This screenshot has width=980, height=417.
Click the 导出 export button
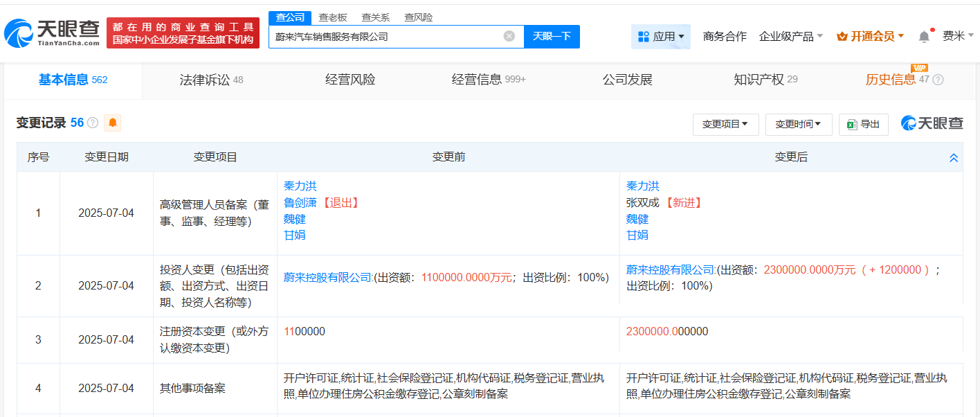[x=864, y=125]
